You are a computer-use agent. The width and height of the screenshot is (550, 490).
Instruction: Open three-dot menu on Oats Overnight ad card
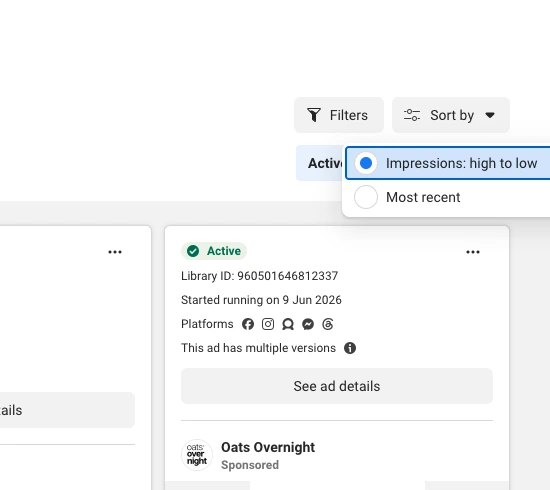coord(472,252)
